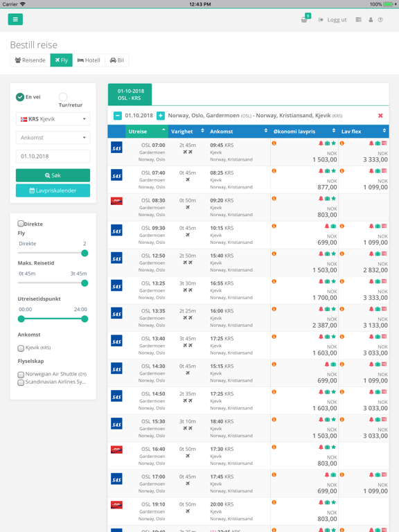Check the Scandinavian Airlines checkbox
The image size is (399, 532).
(21, 382)
